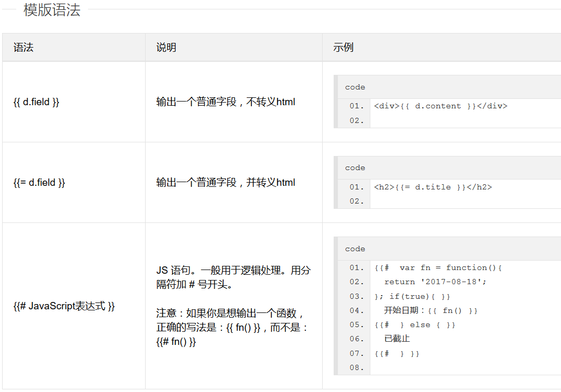
Task: Click code line 开始日期：{{ fn() }}
Action: click(x=431, y=310)
